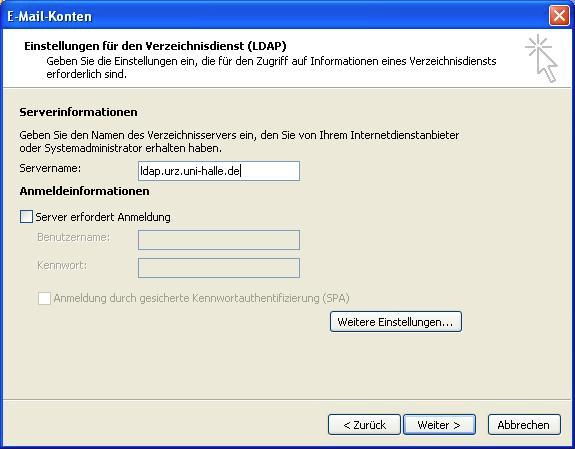Click into the Servername text field
This screenshot has height=449, width=575.
(x=219, y=171)
